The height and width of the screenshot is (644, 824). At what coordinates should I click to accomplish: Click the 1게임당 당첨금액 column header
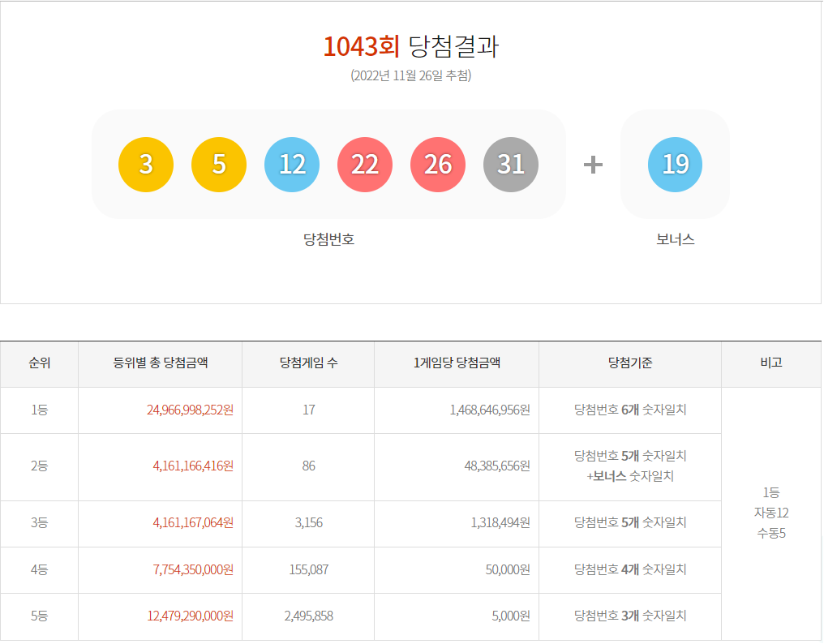tap(457, 363)
